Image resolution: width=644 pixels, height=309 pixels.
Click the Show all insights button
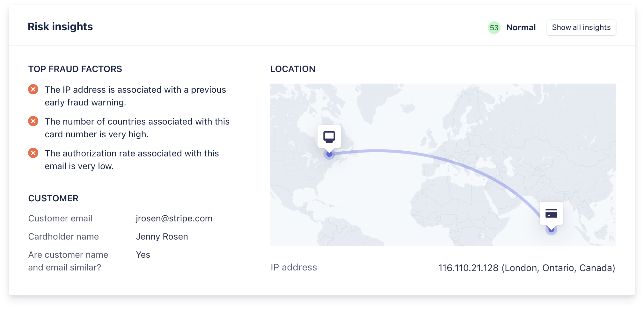tap(581, 27)
